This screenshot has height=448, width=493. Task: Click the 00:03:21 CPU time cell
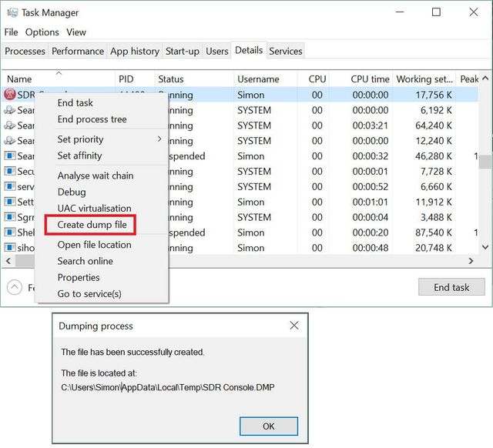coord(370,125)
